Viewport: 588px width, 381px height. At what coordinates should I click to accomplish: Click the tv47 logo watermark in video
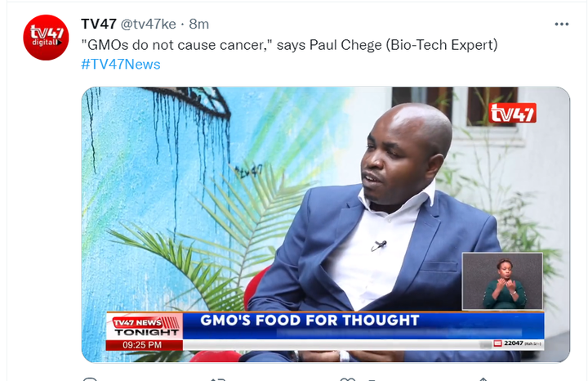(x=512, y=113)
